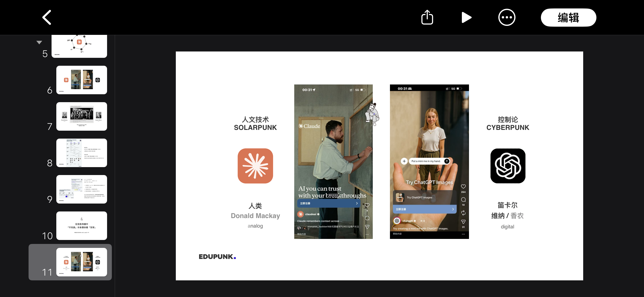Tap the 编辑 edit button
This screenshot has width=644, height=297.
pos(568,17)
